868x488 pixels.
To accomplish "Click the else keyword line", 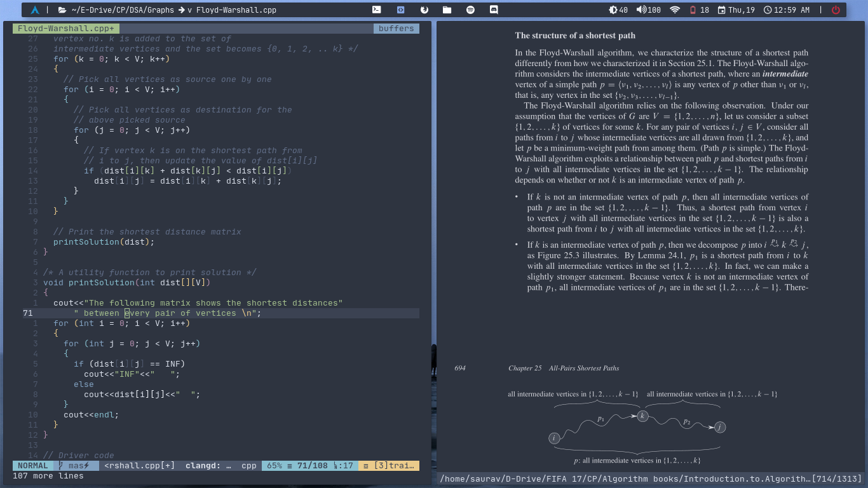I will pyautogui.click(x=83, y=384).
